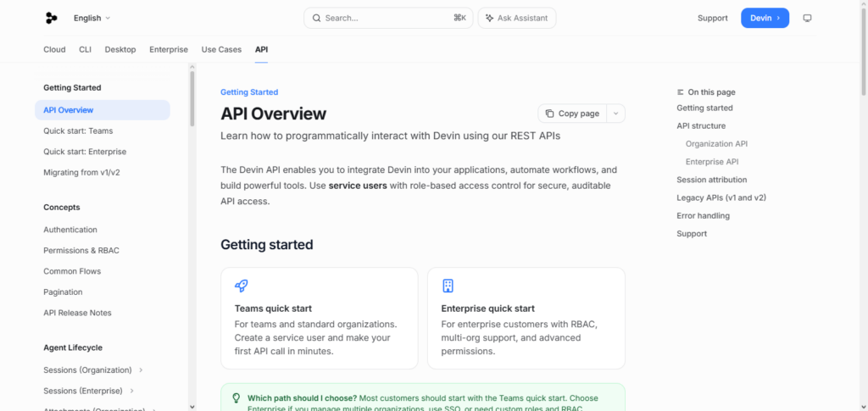Jump to Legacy APIs (v1 and v2)
Image resolution: width=868 pixels, height=411 pixels.
(721, 197)
